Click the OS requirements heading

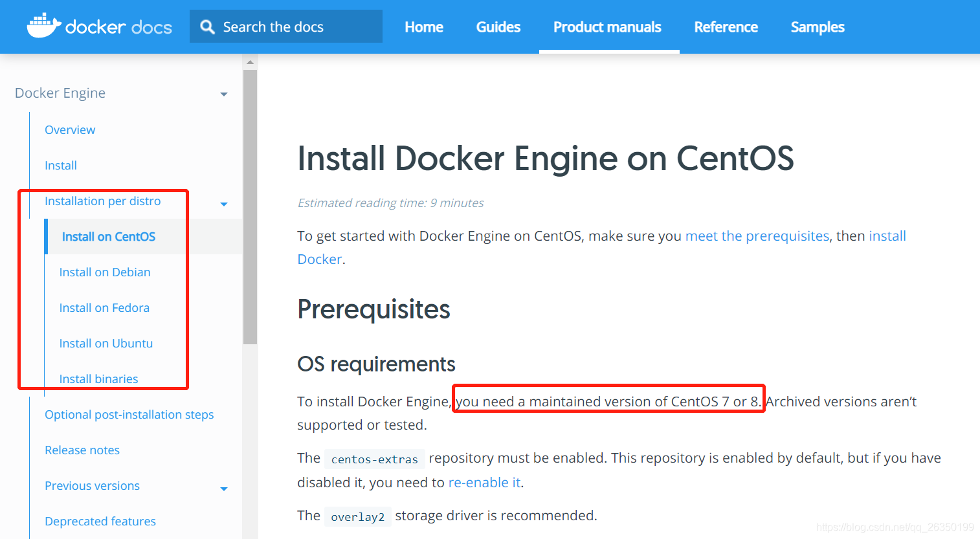click(x=376, y=364)
